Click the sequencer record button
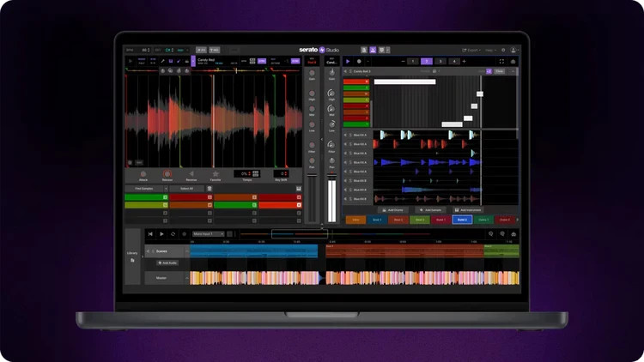The height and width of the screenshot is (362, 644). pos(359,61)
